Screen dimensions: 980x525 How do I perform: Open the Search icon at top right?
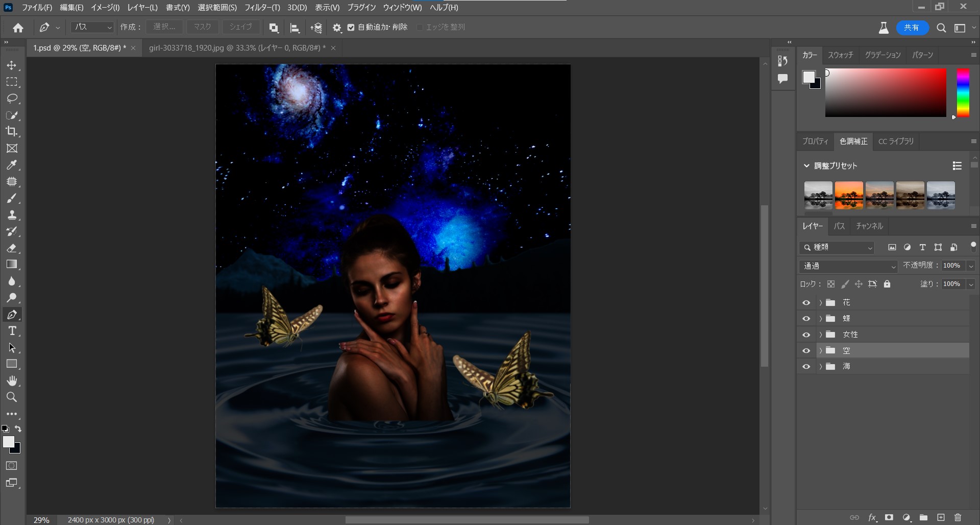click(941, 28)
